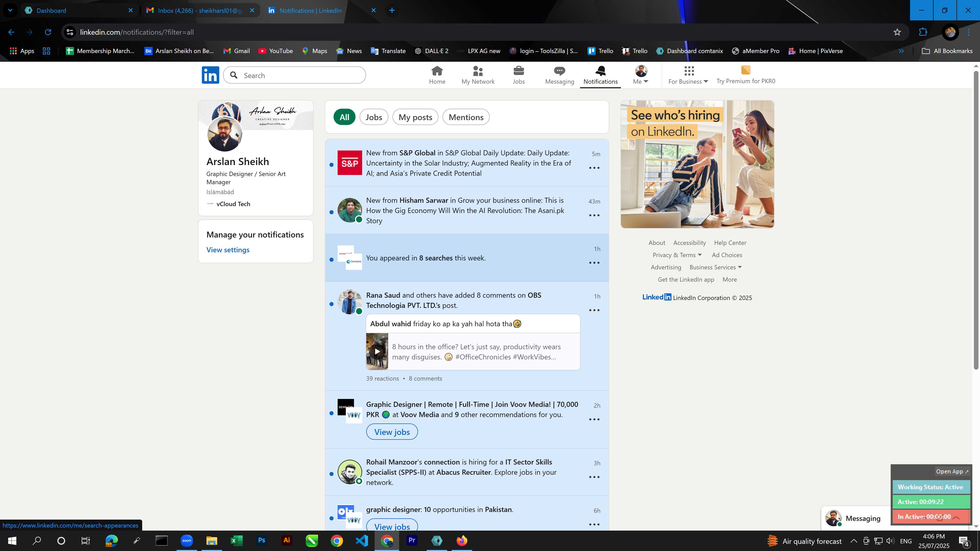Image resolution: width=980 pixels, height=551 pixels.
Task: Open options for Rohail Manzoor notification
Action: point(594,477)
